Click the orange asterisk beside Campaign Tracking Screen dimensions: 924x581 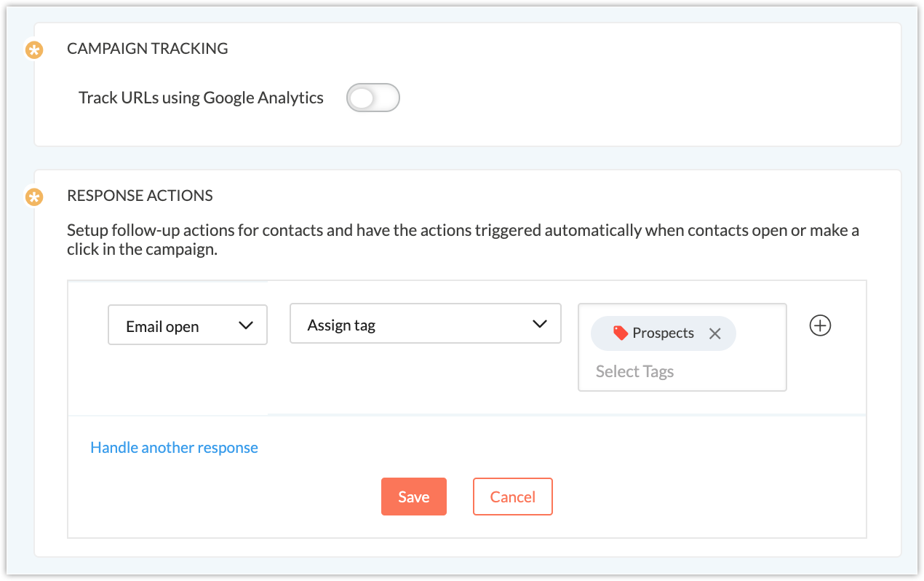34,50
